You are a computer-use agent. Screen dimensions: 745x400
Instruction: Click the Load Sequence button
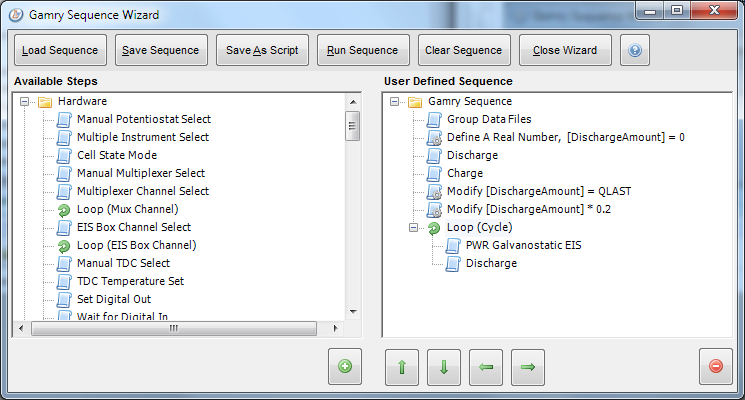click(60, 50)
